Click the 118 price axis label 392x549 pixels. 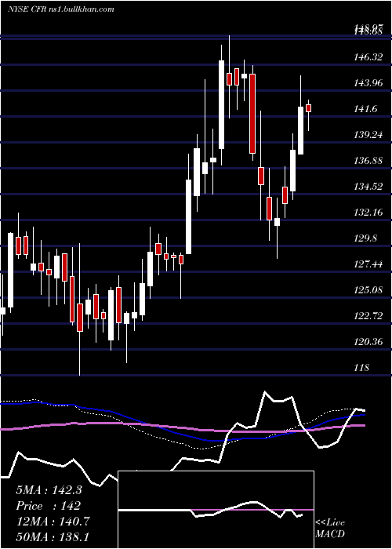point(361,368)
